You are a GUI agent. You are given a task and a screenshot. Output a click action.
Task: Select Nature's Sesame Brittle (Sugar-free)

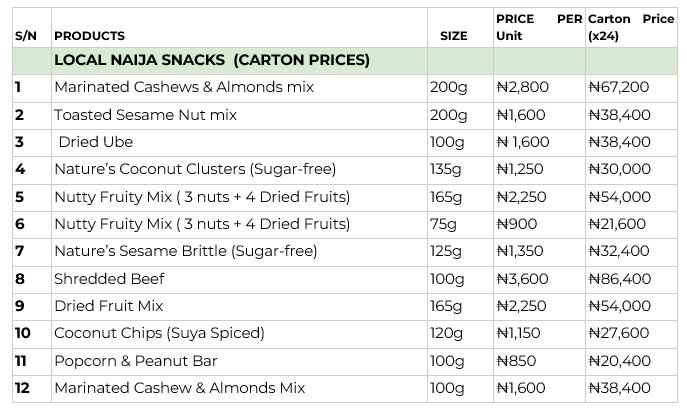185,251
